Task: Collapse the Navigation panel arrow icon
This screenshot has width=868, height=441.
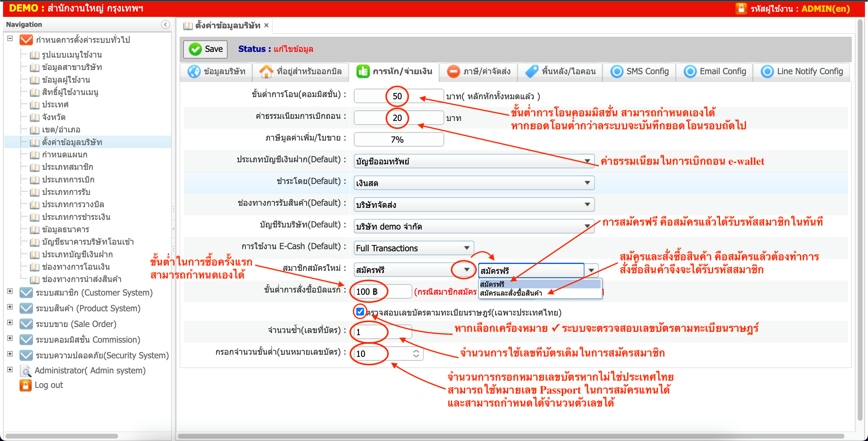Action: click(x=165, y=24)
